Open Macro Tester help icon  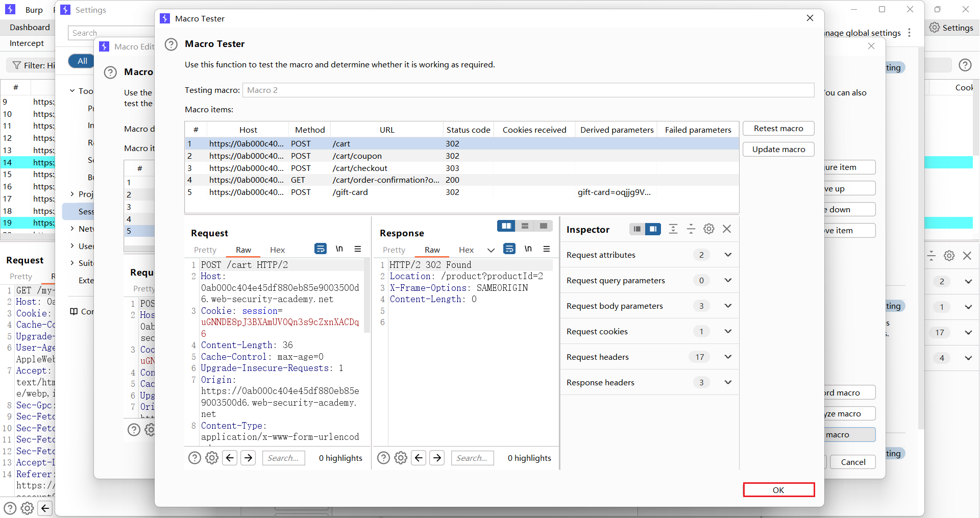point(171,44)
